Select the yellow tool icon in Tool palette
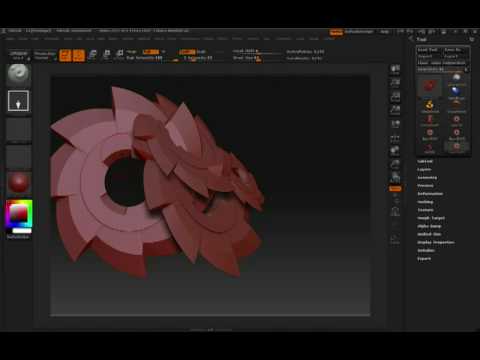The width and height of the screenshot is (480, 360). coord(429,106)
